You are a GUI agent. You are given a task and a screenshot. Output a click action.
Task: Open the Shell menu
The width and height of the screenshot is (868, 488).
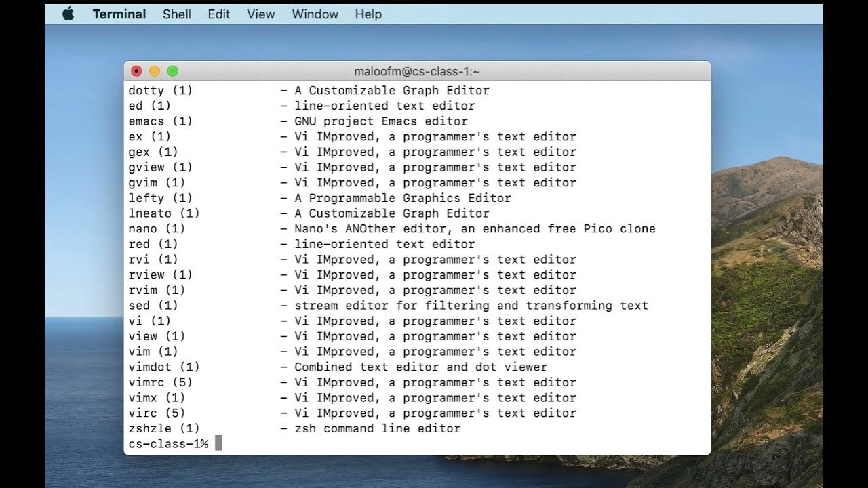coord(177,14)
